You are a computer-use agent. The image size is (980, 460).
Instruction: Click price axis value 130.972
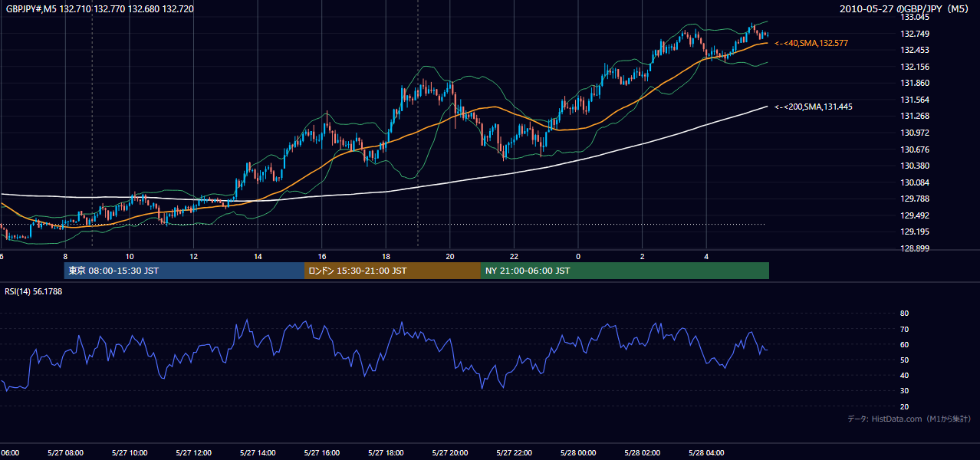pos(915,133)
